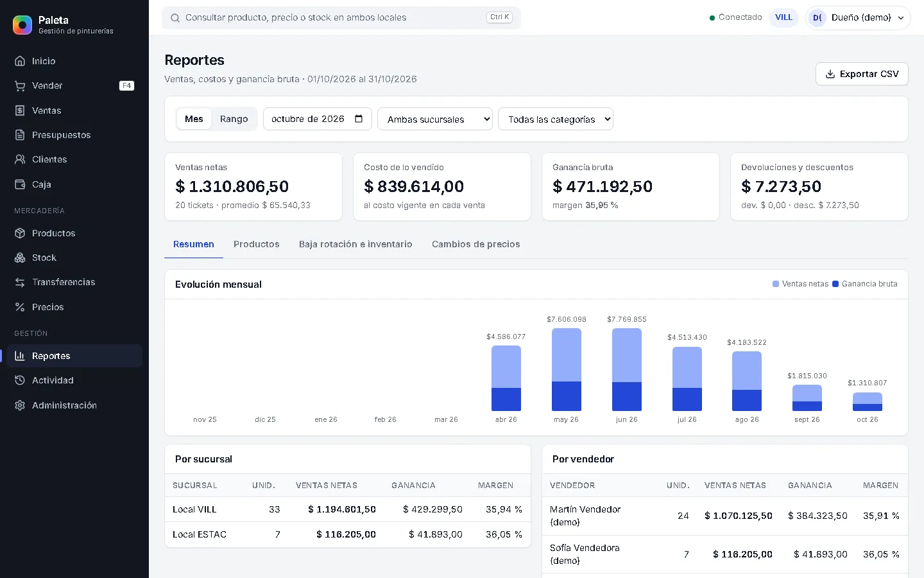This screenshot has height=578, width=924.
Task: Click the Caja wallet icon
Action: coord(20,184)
